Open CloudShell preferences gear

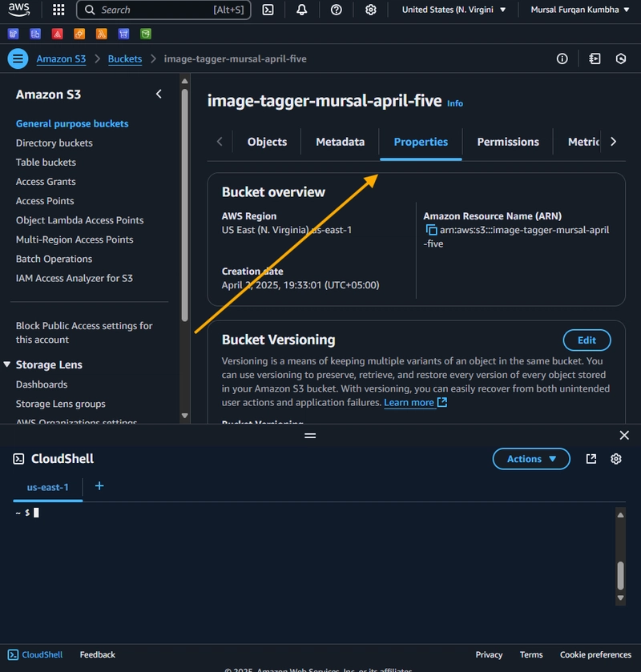click(615, 459)
